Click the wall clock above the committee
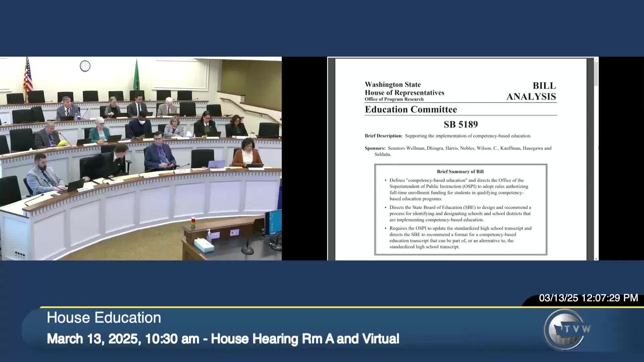Image resolution: width=644 pixels, height=362 pixels. coord(85,66)
